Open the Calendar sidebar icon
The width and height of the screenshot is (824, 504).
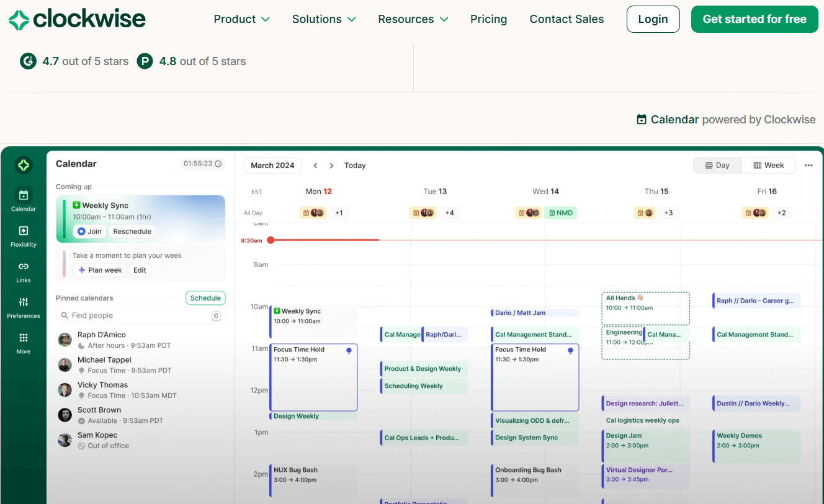[24, 196]
